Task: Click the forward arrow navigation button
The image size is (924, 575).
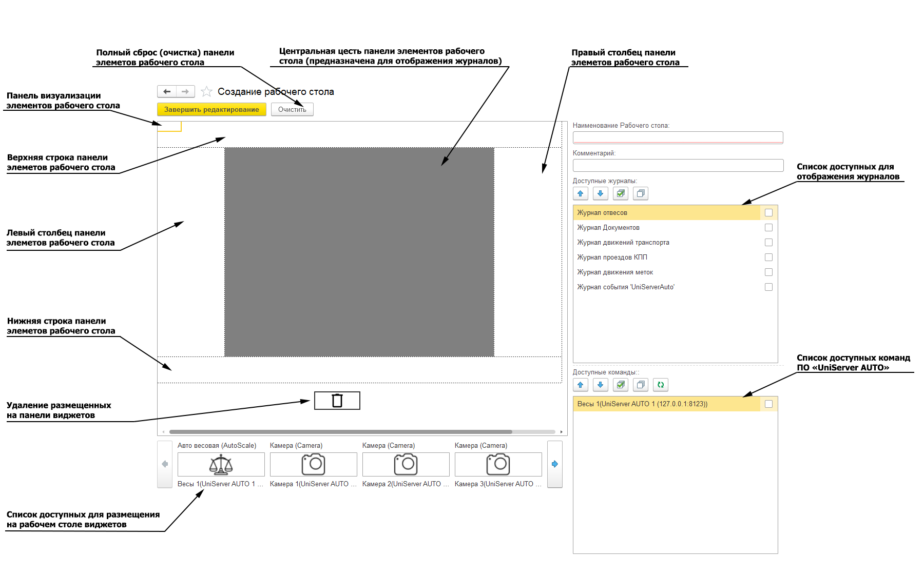Action: click(x=185, y=91)
